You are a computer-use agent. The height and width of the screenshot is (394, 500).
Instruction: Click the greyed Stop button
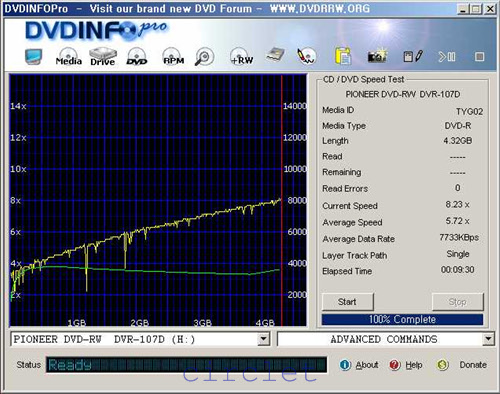pyautogui.click(x=457, y=302)
